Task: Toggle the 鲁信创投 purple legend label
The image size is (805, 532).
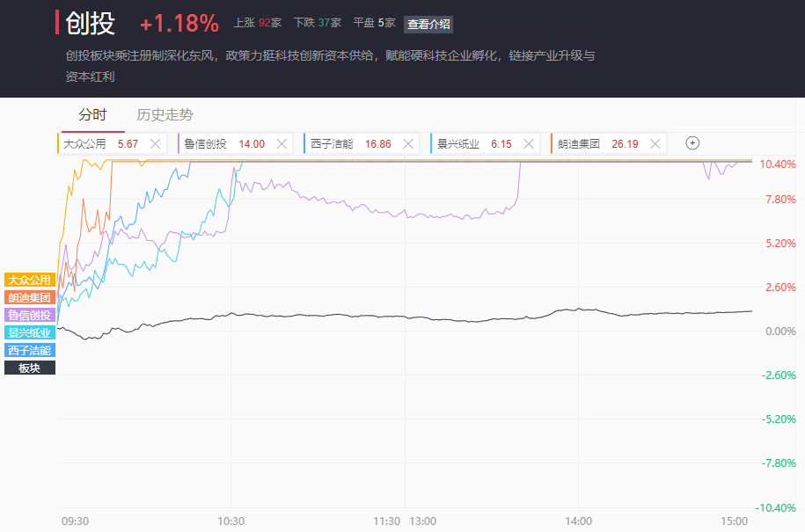Action: [x=30, y=315]
